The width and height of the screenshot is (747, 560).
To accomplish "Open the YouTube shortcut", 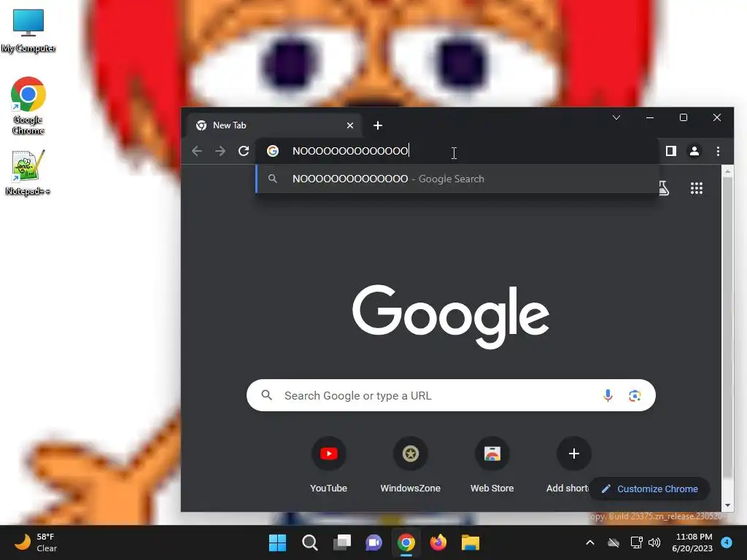I will pyautogui.click(x=329, y=464).
